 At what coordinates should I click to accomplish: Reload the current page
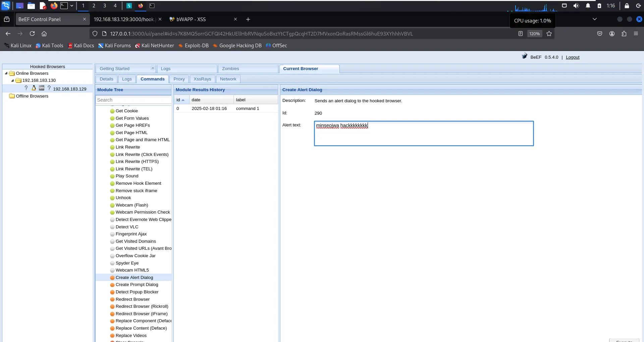click(x=32, y=34)
